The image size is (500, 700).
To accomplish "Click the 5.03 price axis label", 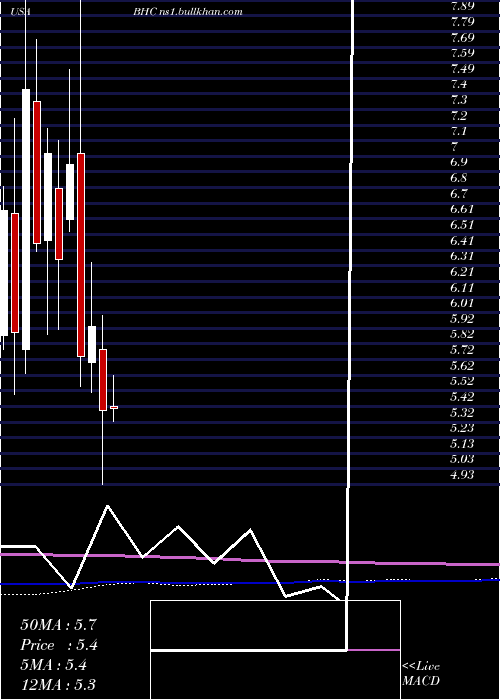I will [462, 459].
